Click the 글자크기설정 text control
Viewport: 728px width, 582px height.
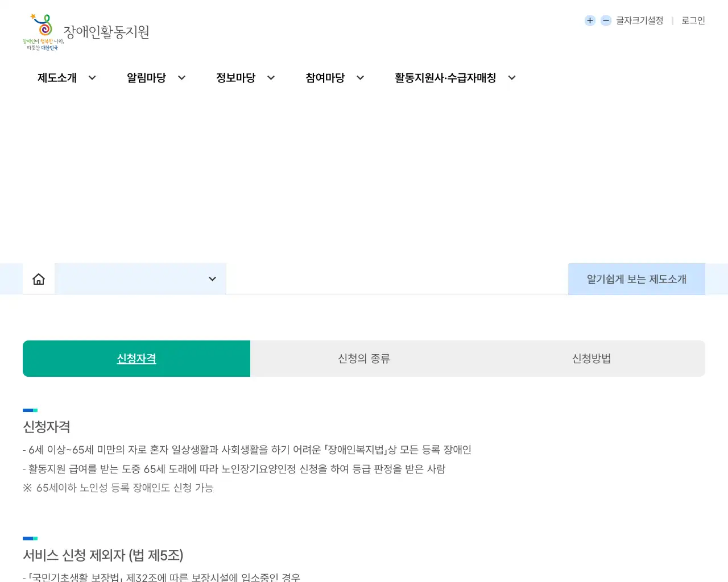click(x=639, y=20)
